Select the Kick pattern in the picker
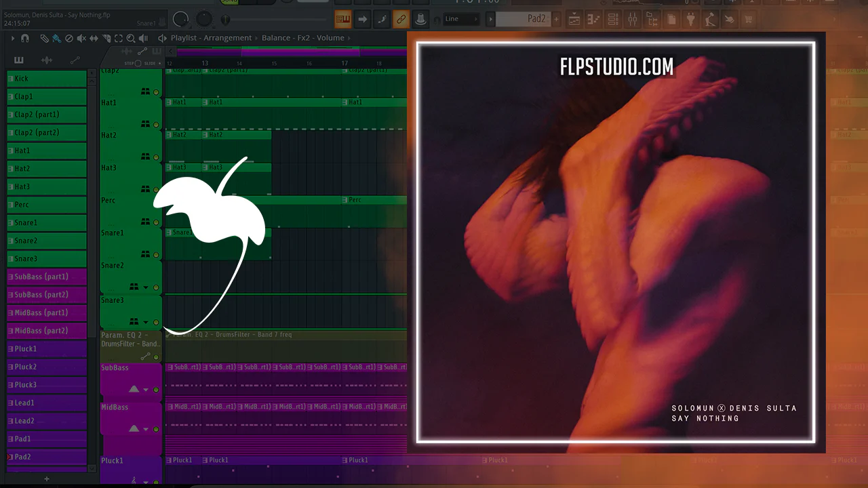 pos(47,79)
